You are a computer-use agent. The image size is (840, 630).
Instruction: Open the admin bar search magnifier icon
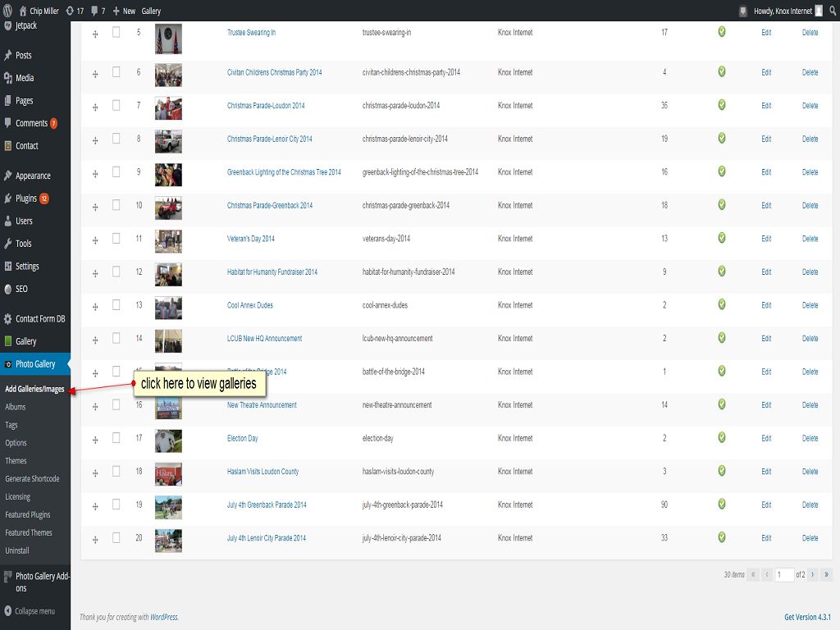point(833,11)
